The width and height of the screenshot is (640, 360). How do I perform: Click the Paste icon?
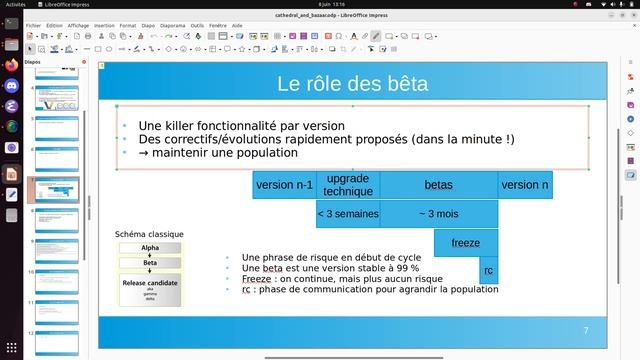pyautogui.click(x=123, y=36)
